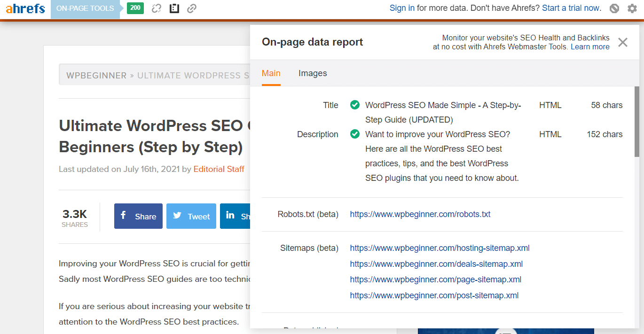Open the blocked resources icon
644x334 pixels.
(614, 8)
